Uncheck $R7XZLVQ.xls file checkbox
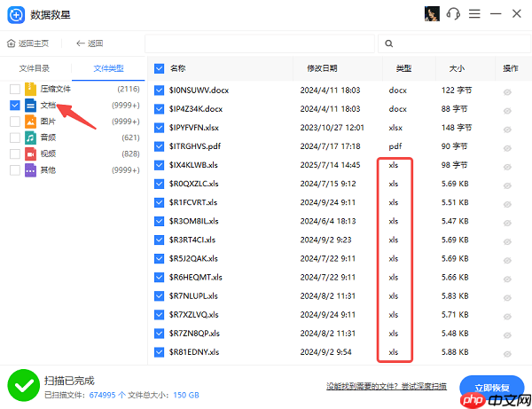This screenshot has height=409, width=532. click(159, 315)
